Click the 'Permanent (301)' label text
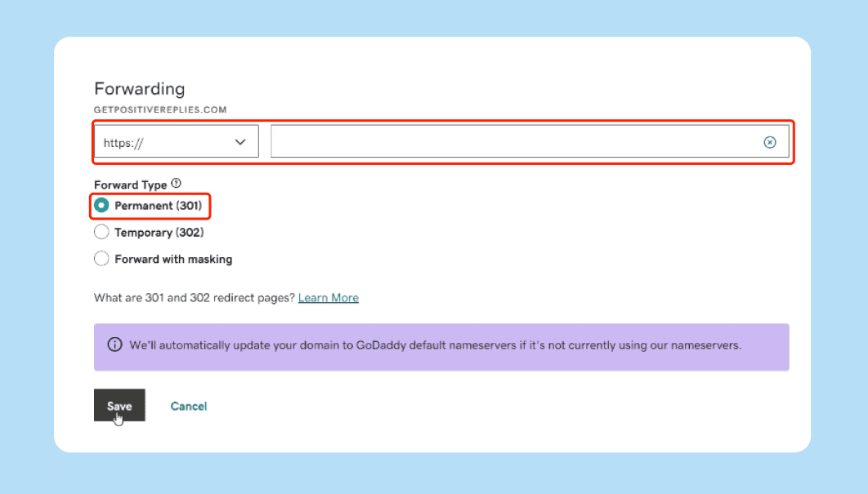The width and height of the screenshot is (868, 494). pyautogui.click(x=158, y=206)
